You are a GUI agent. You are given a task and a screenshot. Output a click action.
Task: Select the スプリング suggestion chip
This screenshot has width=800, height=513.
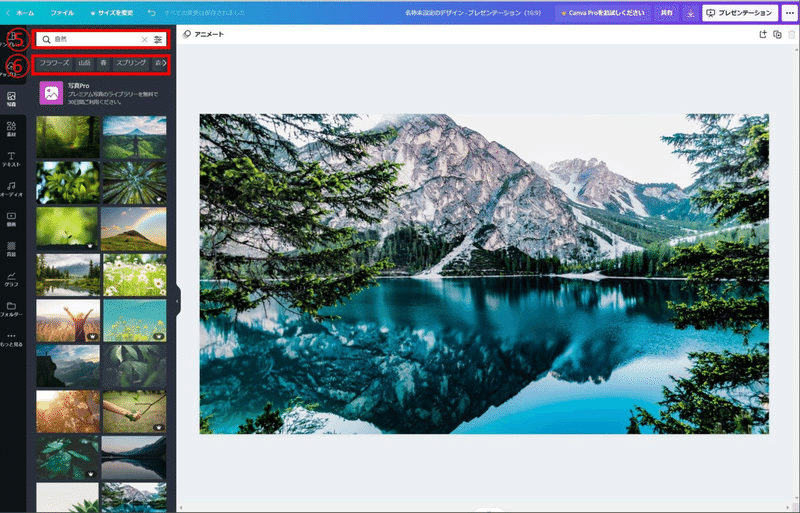(x=131, y=63)
